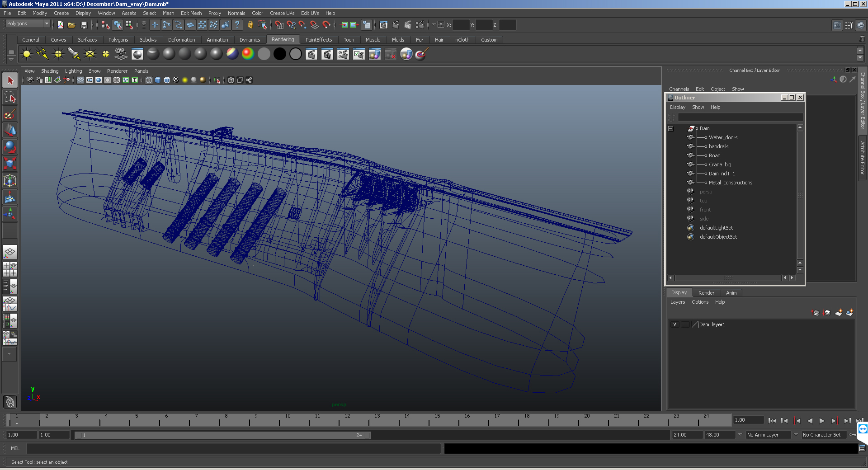Open the layer editor Options menu
This screenshot has width=868, height=470.
click(700, 302)
